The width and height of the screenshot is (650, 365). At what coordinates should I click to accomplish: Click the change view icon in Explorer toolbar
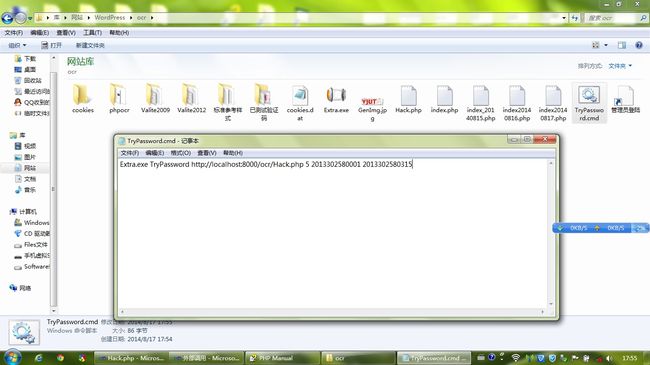[x=596, y=45]
